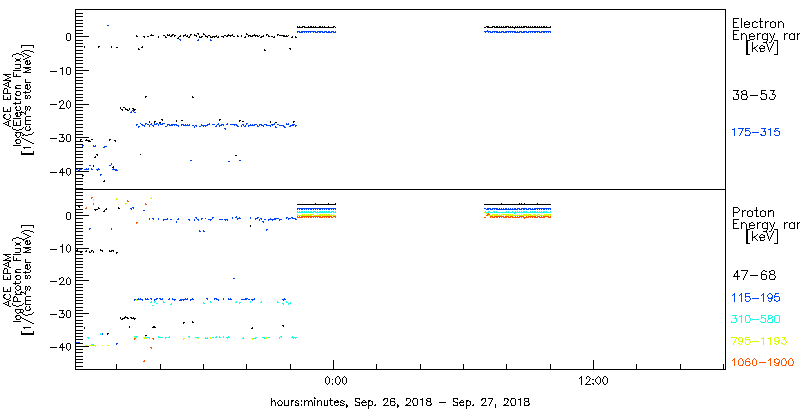
Task: Select the 1060-1900 proton energy label
Action: point(763,363)
